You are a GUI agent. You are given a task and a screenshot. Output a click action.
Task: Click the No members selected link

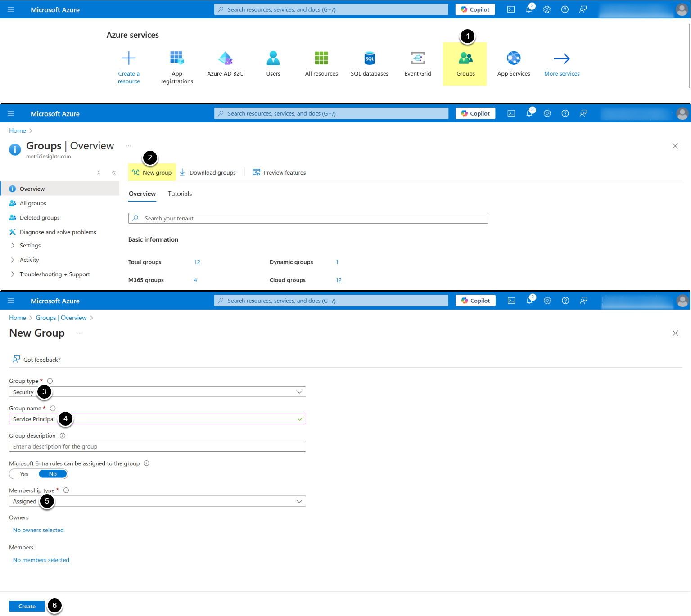[41, 560]
